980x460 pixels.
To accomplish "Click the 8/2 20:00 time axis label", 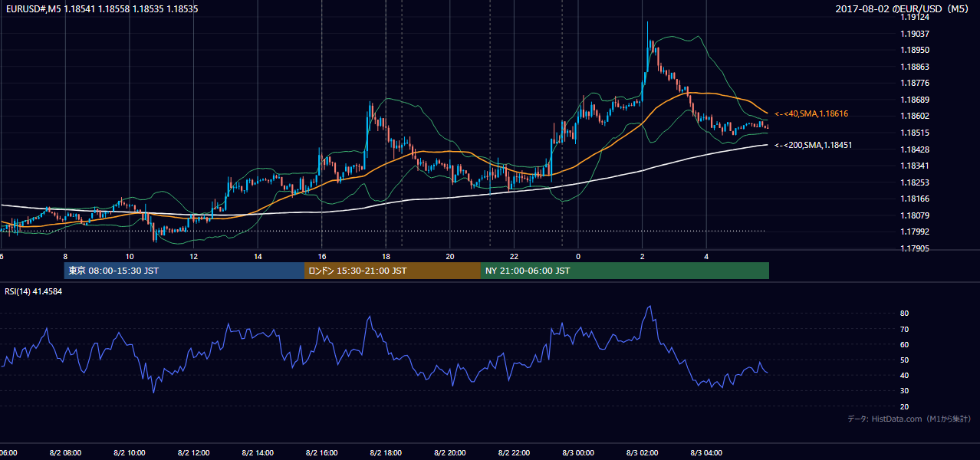I will (x=452, y=453).
